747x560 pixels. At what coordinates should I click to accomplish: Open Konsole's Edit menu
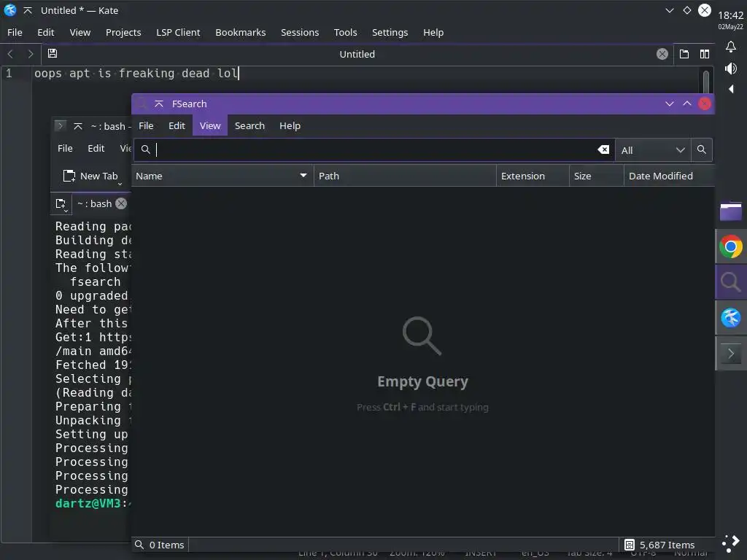(96, 148)
